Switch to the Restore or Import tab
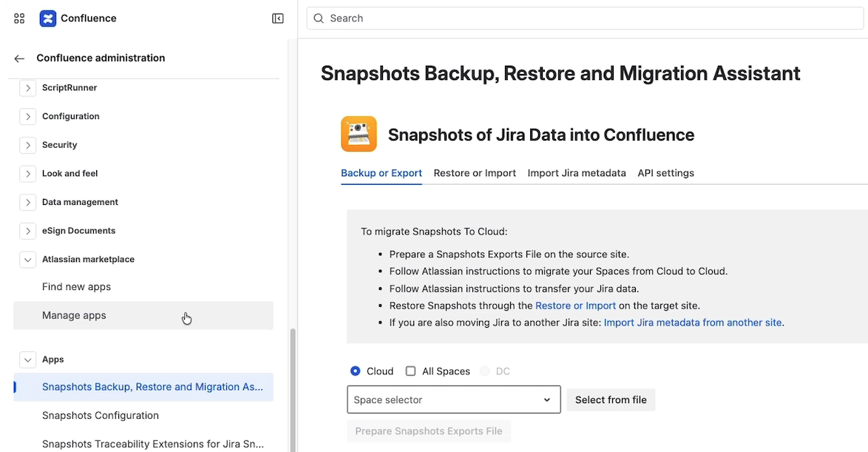The height and width of the screenshot is (452, 868). pos(475,173)
